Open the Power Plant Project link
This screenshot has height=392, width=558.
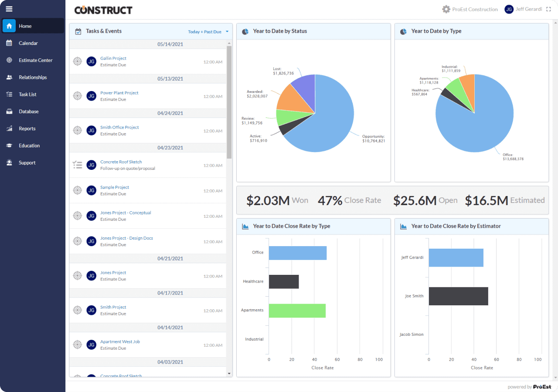(x=119, y=92)
